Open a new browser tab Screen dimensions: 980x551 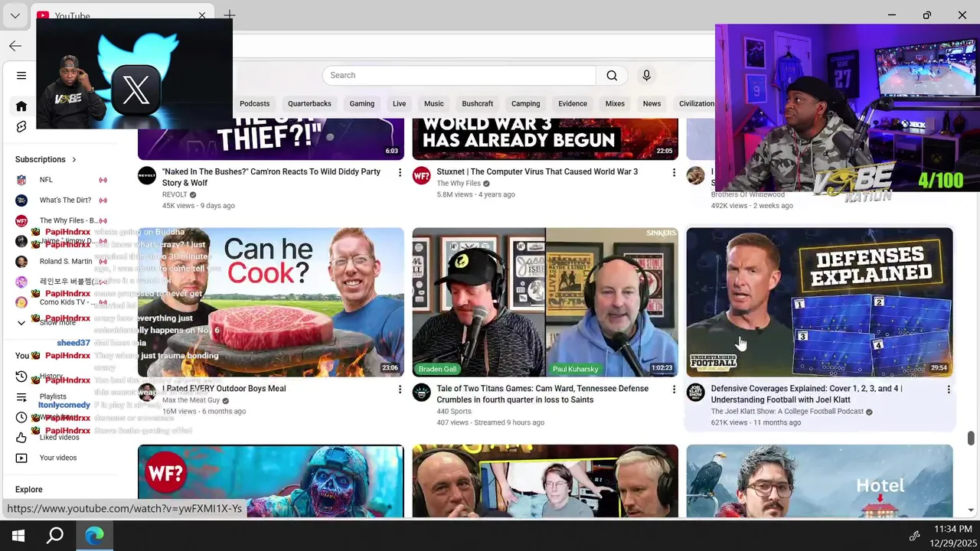[230, 15]
